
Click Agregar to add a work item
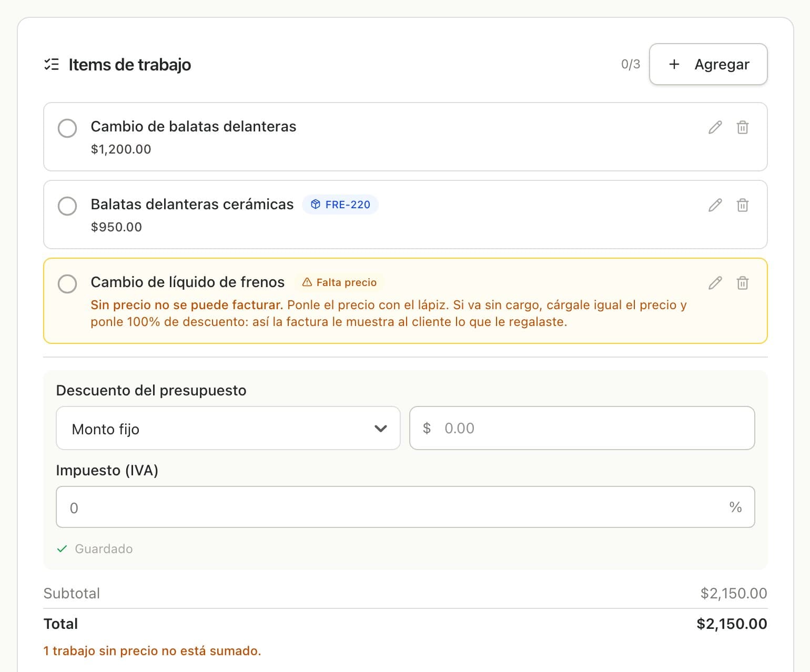coord(708,64)
